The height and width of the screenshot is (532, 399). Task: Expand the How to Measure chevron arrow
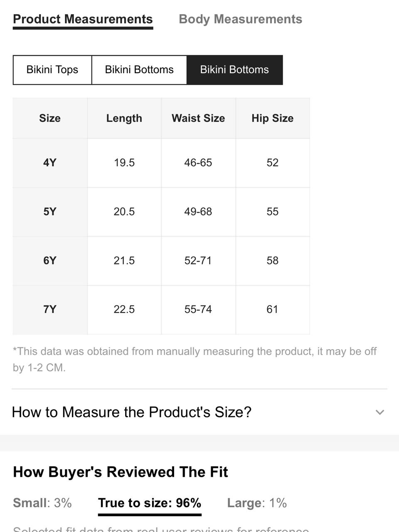click(x=379, y=412)
